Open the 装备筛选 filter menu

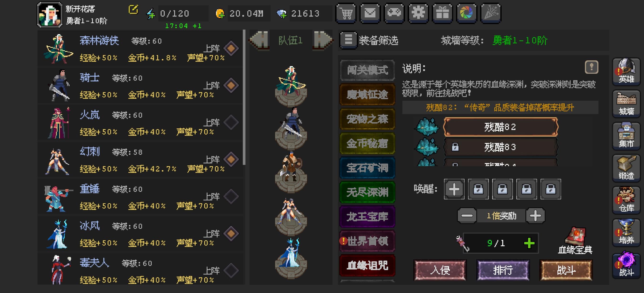click(369, 40)
